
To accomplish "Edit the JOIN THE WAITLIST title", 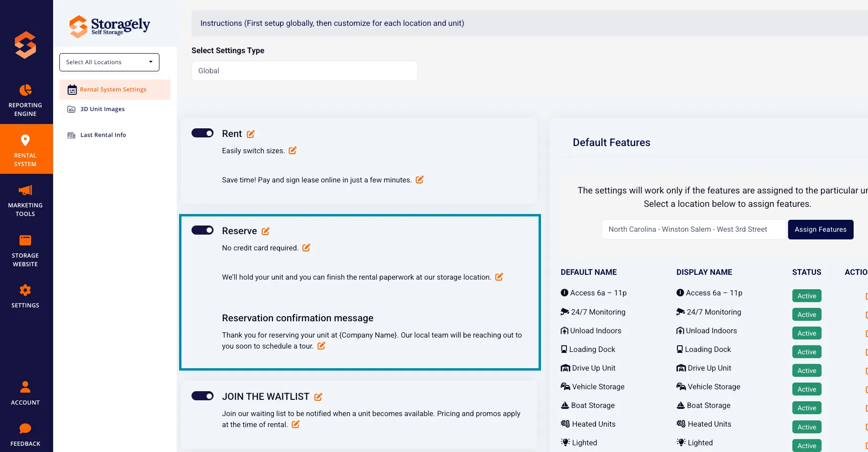I will tap(318, 396).
